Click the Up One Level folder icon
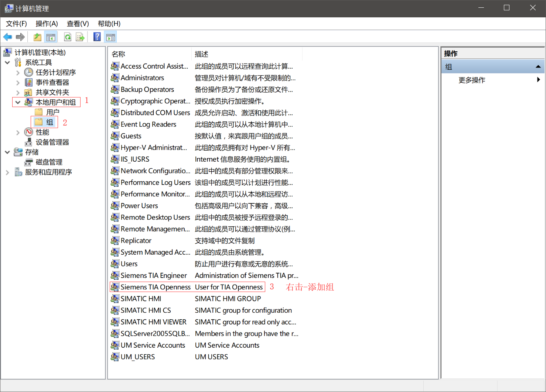 [37, 37]
